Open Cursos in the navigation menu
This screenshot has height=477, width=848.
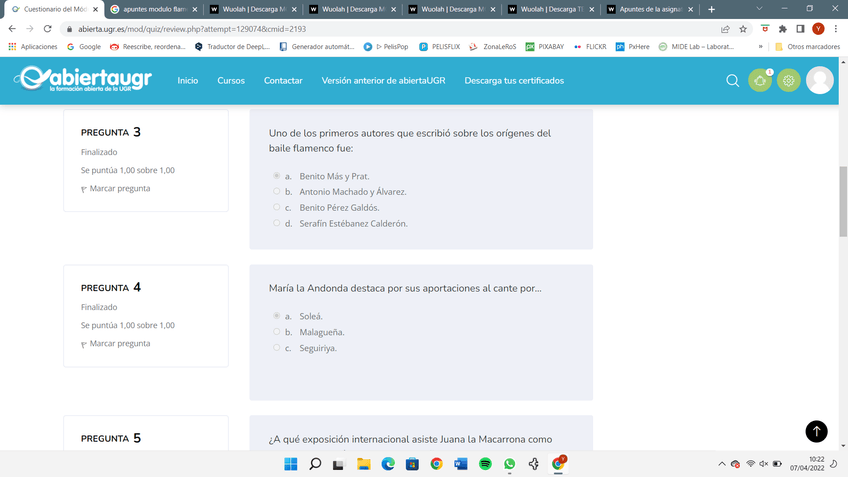point(231,81)
